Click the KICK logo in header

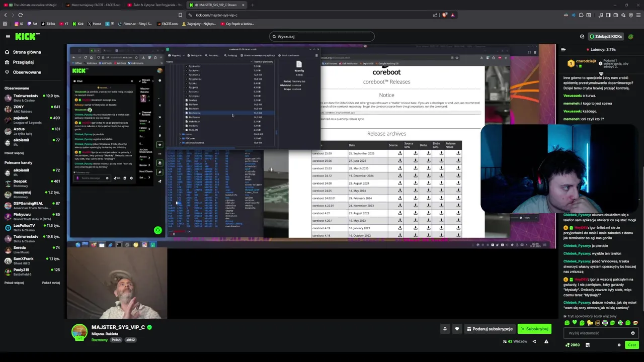[x=27, y=36]
